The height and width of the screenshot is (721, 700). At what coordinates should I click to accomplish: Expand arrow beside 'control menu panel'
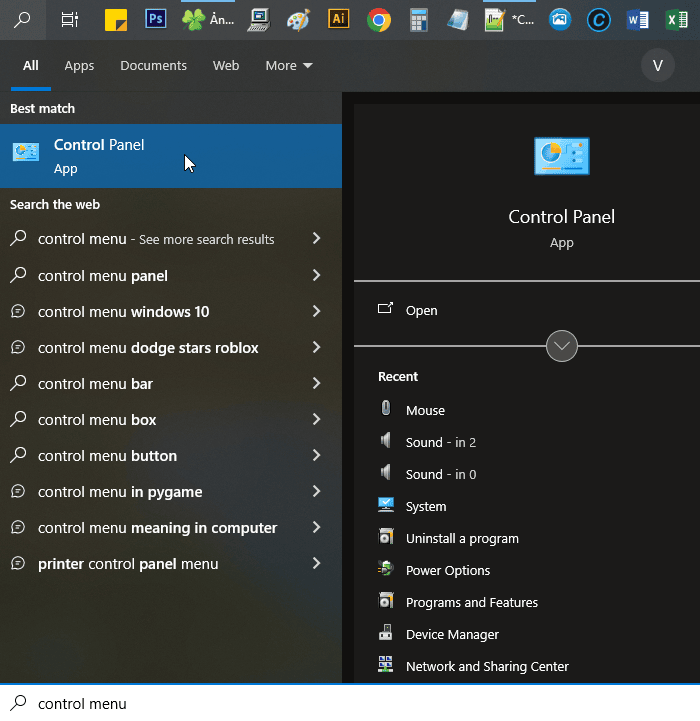coord(316,275)
